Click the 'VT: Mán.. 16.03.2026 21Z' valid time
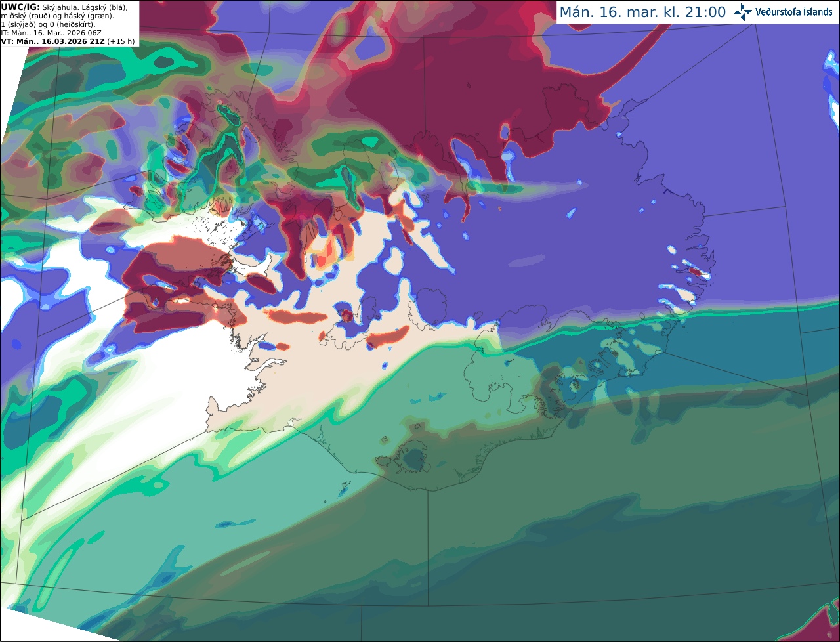 tap(53, 41)
